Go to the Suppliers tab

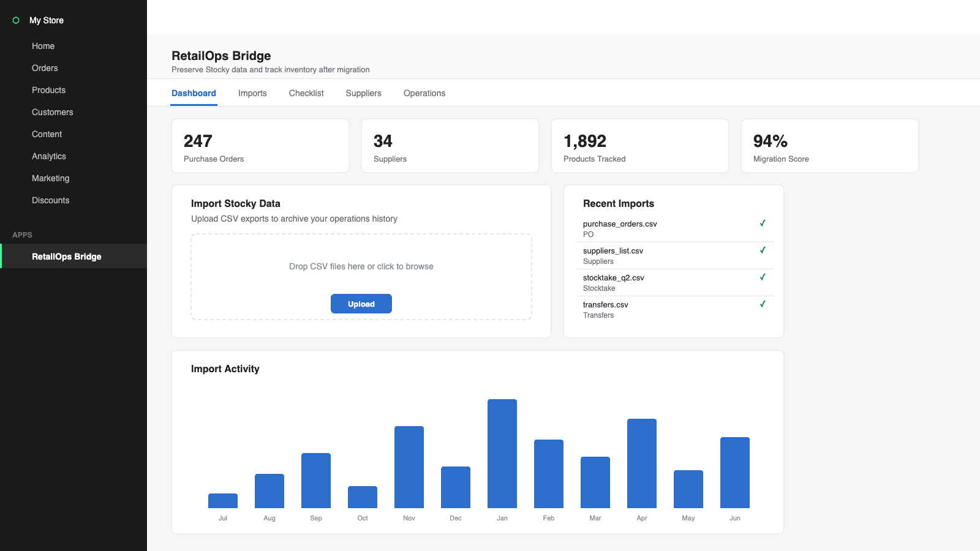click(x=363, y=93)
